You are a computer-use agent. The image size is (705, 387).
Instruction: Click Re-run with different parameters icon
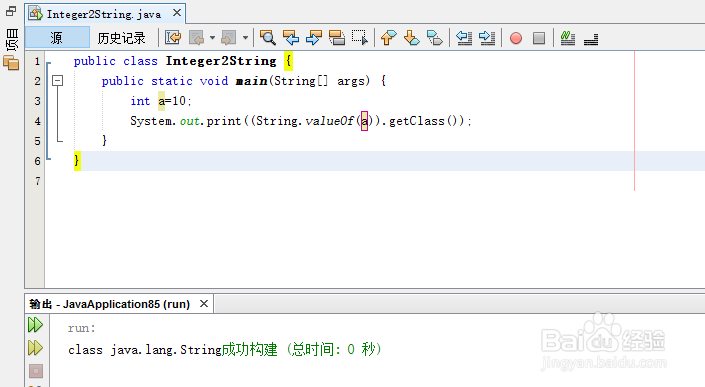pos(36,347)
